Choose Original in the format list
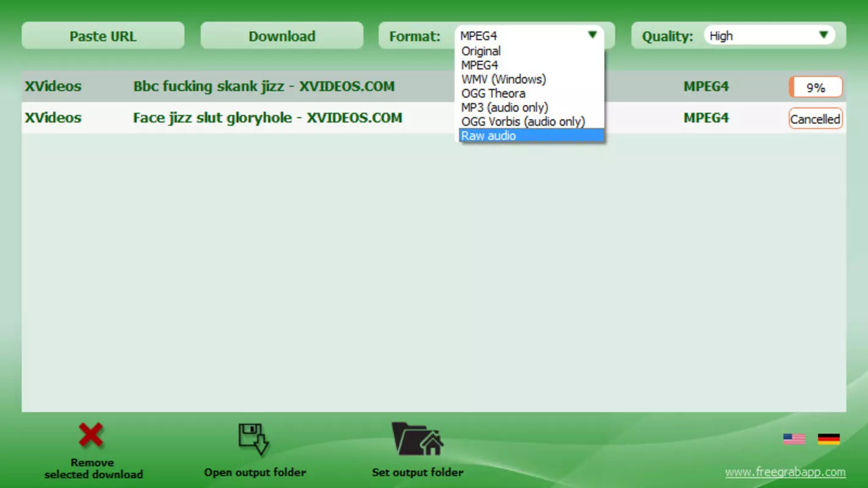 point(531,51)
